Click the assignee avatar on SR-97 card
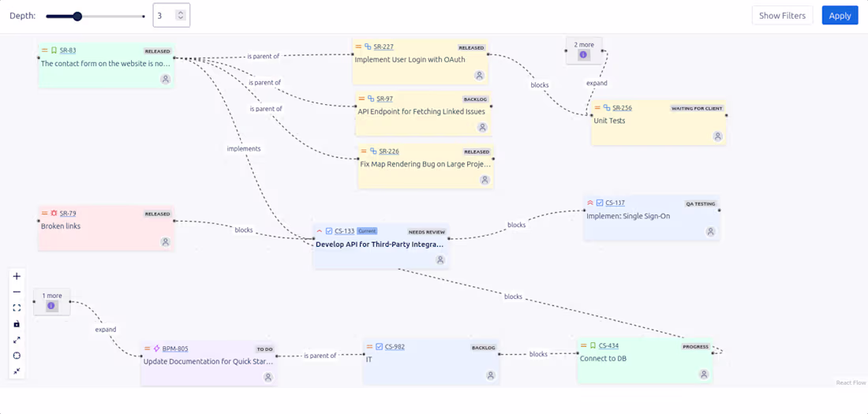 click(482, 127)
